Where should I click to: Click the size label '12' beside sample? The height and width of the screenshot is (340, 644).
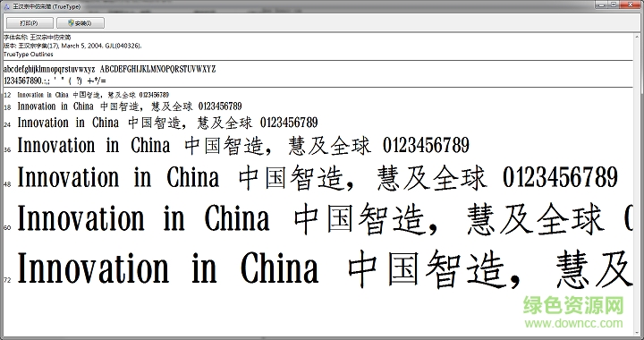coord(7,96)
